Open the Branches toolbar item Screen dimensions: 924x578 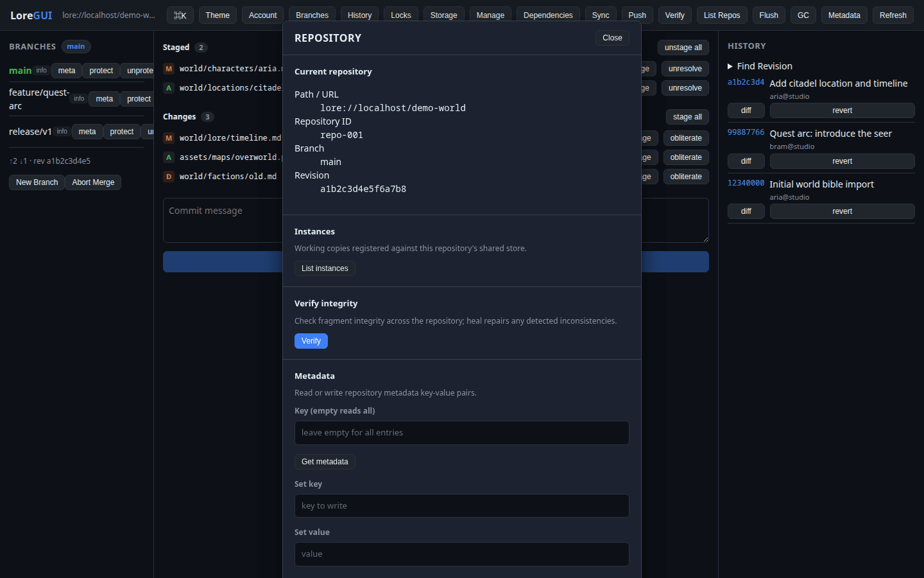click(312, 15)
